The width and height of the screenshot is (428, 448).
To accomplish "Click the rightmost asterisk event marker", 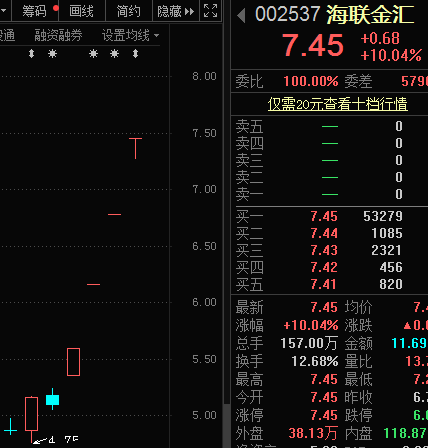I will (x=114, y=54).
